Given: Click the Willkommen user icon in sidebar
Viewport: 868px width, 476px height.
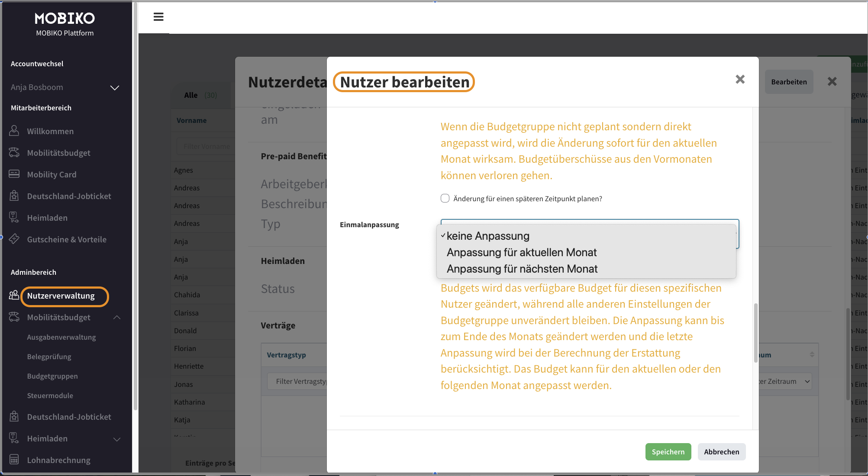Looking at the screenshot, I should 14,131.
